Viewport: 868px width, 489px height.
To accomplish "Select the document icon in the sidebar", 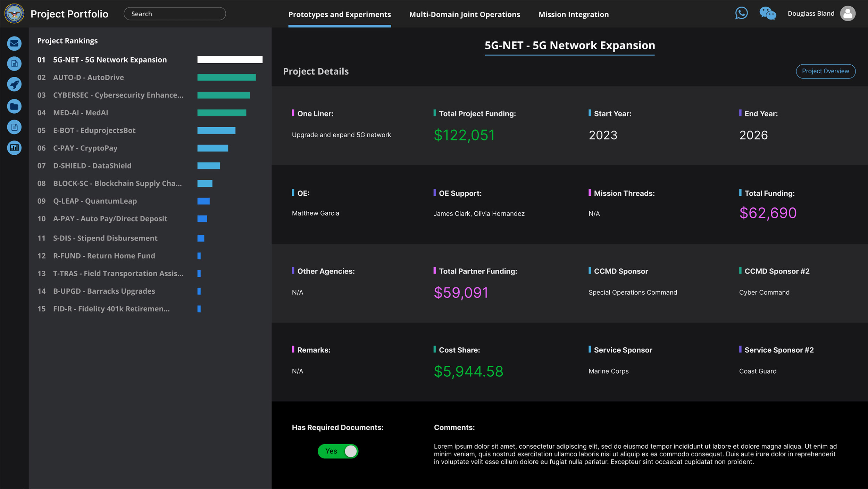I will (x=14, y=64).
